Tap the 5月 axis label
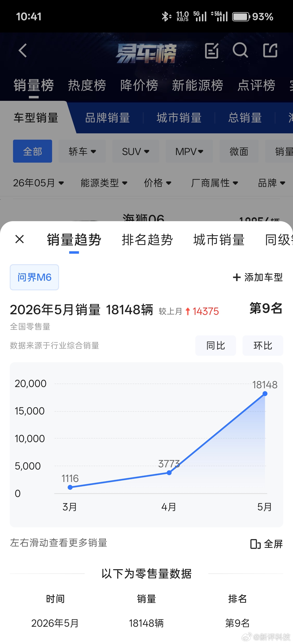Image resolution: width=293 pixels, height=644 pixels. 265,507
